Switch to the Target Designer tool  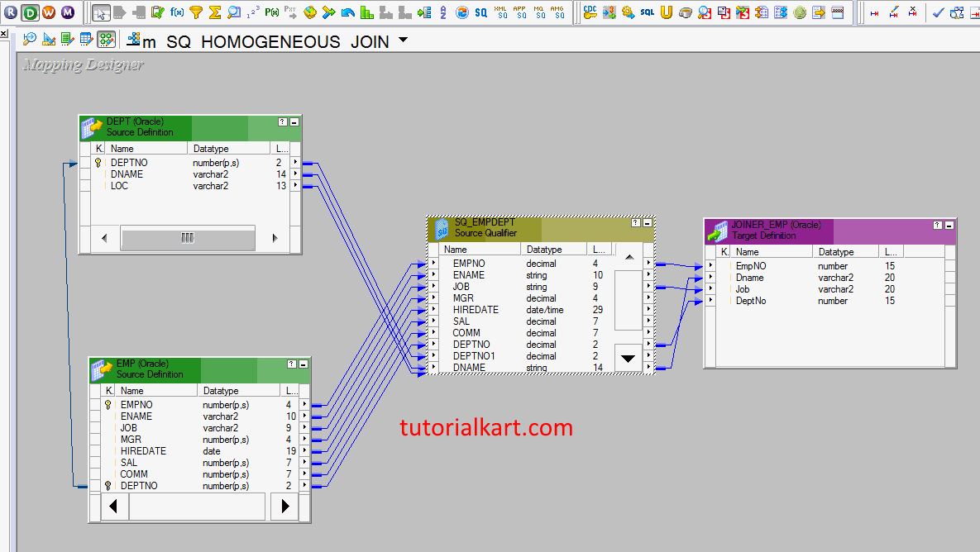coord(48,39)
